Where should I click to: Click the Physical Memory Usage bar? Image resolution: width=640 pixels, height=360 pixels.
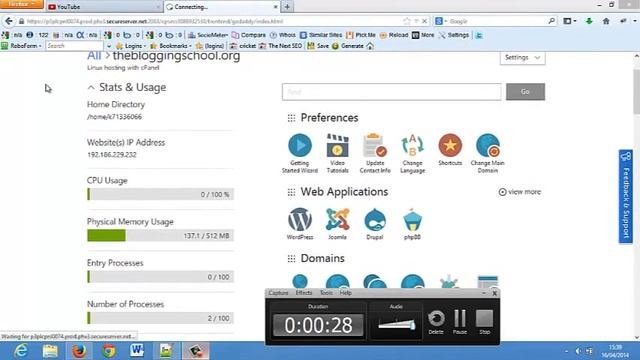point(160,236)
